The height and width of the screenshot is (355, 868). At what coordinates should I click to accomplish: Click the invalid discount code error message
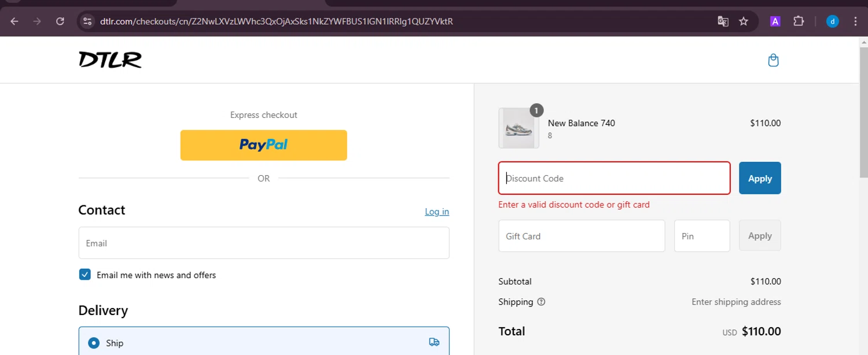tap(574, 205)
